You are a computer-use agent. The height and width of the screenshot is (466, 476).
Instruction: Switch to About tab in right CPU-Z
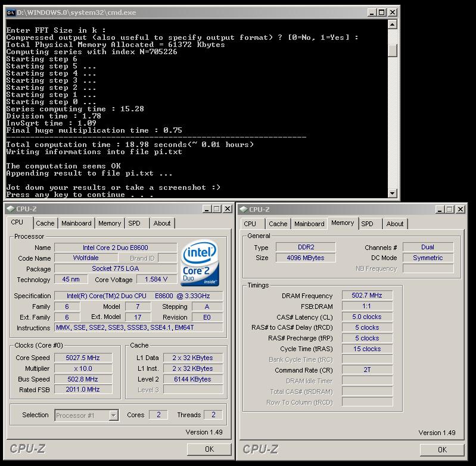click(394, 224)
